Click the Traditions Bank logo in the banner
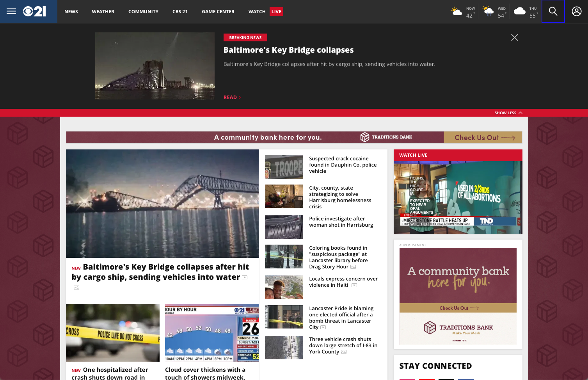 coord(386,137)
